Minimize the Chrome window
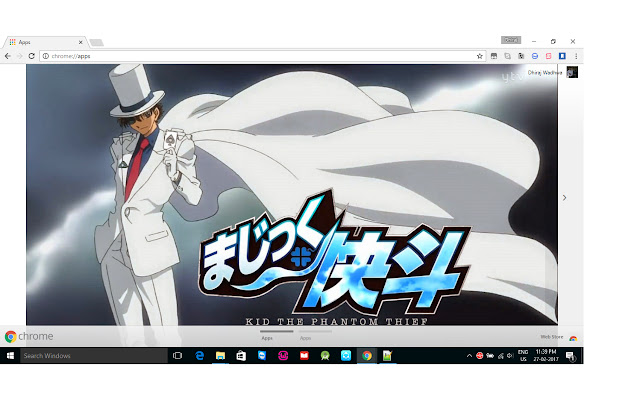 click(x=534, y=42)
